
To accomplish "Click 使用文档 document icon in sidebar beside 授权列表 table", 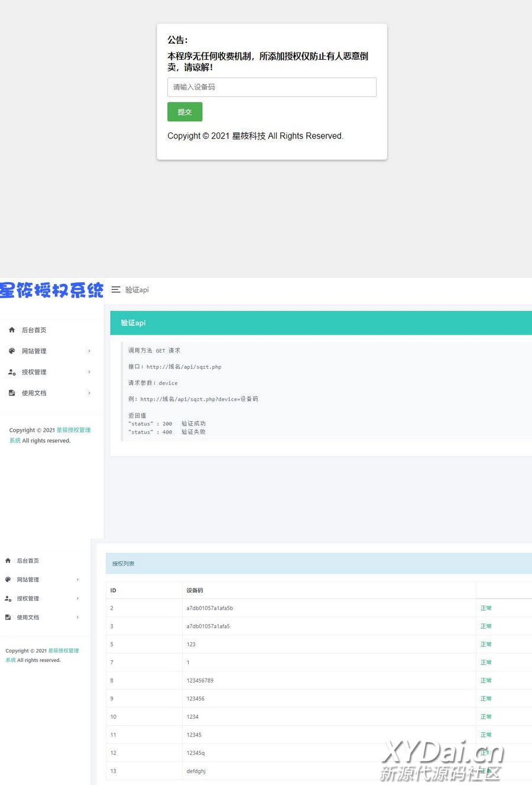I will (8, 617).
